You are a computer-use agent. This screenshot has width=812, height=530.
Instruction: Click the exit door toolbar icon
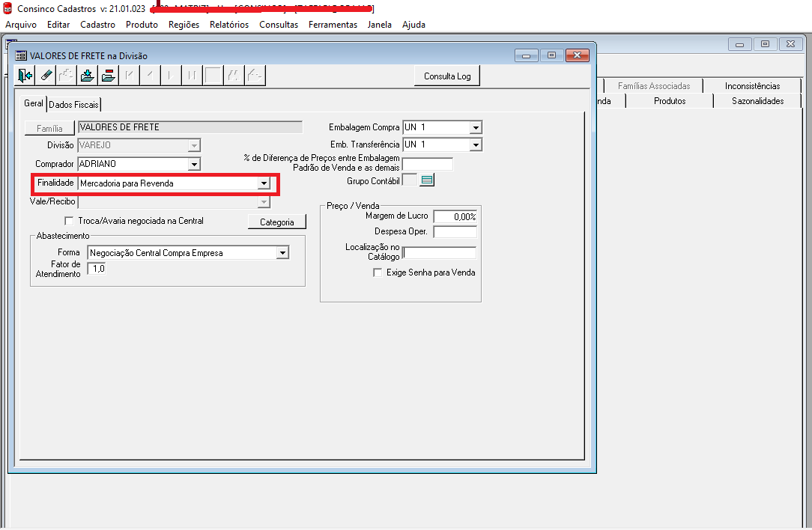coord(25,76)
